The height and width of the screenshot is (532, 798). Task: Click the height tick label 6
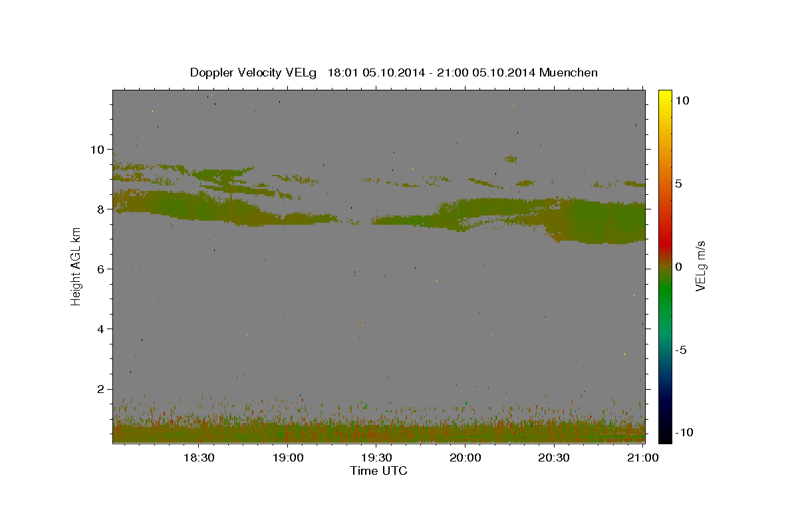tap(100, 269)
